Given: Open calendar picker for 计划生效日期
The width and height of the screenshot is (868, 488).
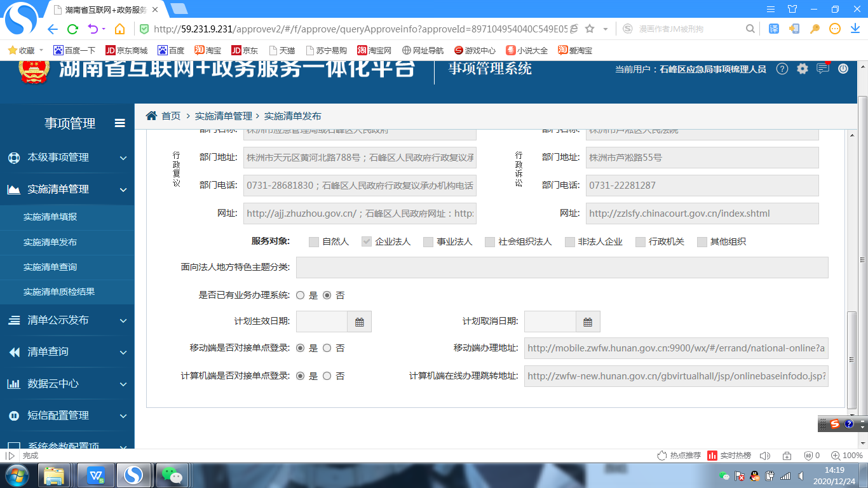Looking at the screenshot, I should coord(359,322).
